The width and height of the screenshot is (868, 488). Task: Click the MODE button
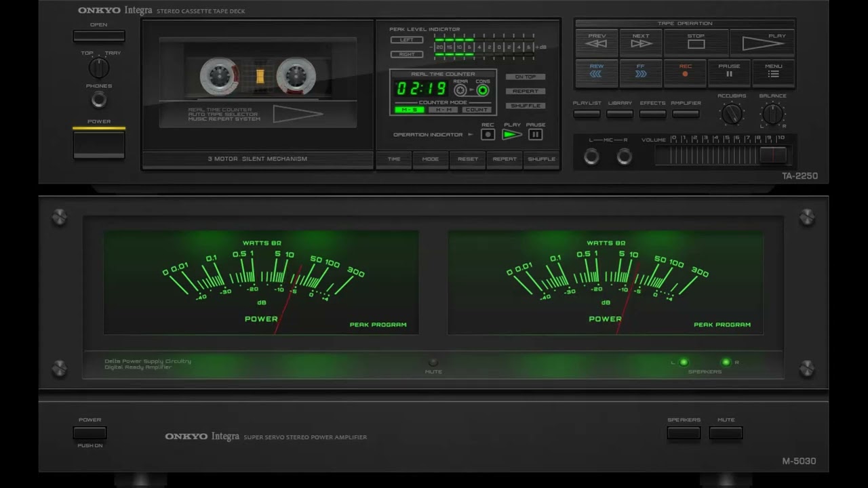click(431, 159)
